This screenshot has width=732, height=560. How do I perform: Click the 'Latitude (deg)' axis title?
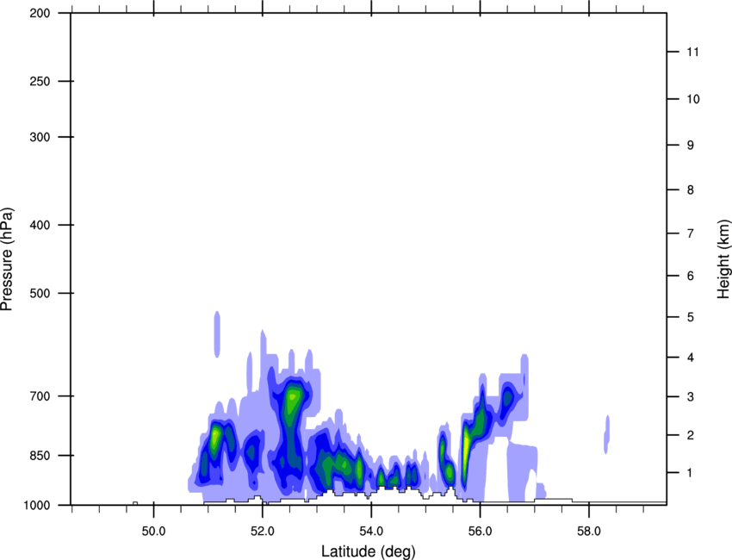369,551
